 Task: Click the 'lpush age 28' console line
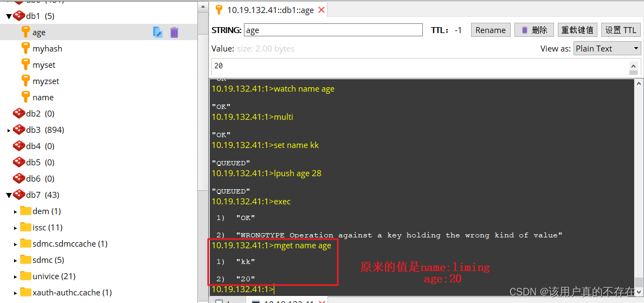click(x=266, y=173)
